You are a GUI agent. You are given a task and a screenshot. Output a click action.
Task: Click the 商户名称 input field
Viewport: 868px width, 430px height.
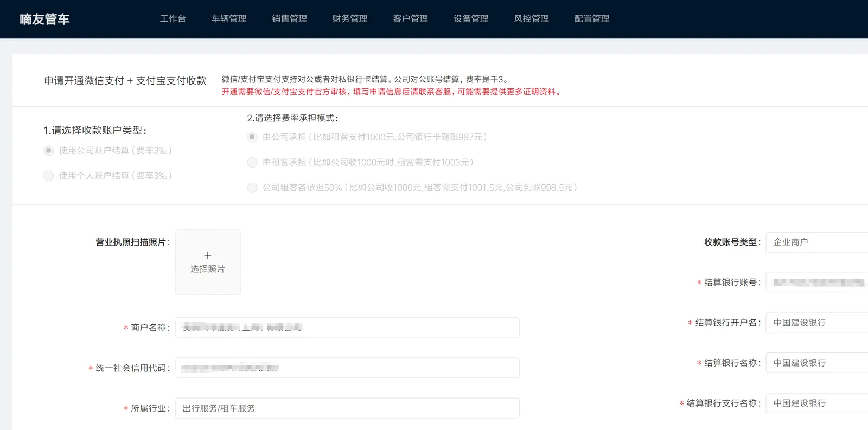tap(347, 328)
